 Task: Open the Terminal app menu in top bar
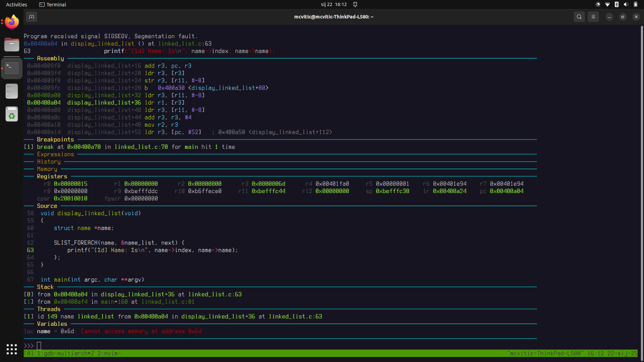pos(53,4)
